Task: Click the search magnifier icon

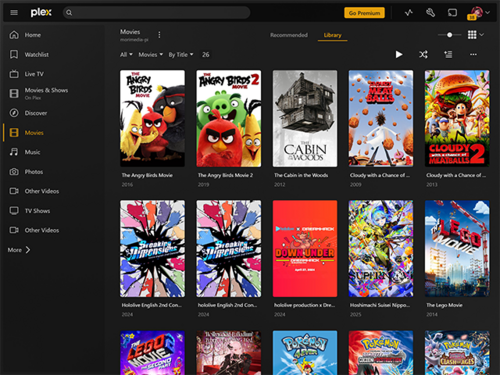Action: [x=69, y=13]
